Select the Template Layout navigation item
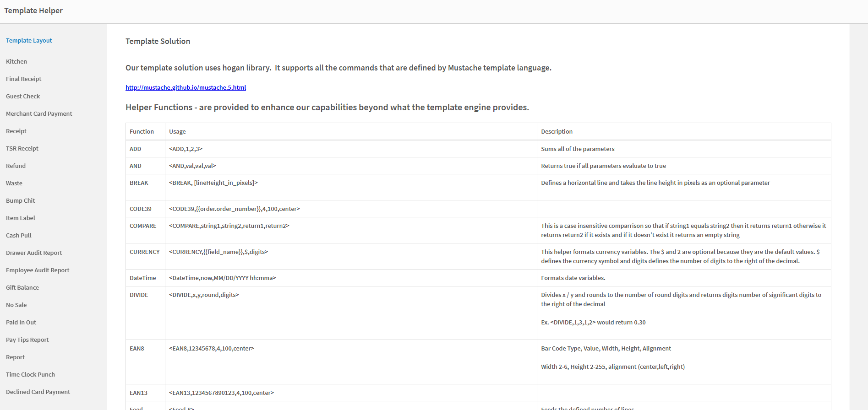The image size is (868, 410). pyautogui.click(x=28, y=40)
